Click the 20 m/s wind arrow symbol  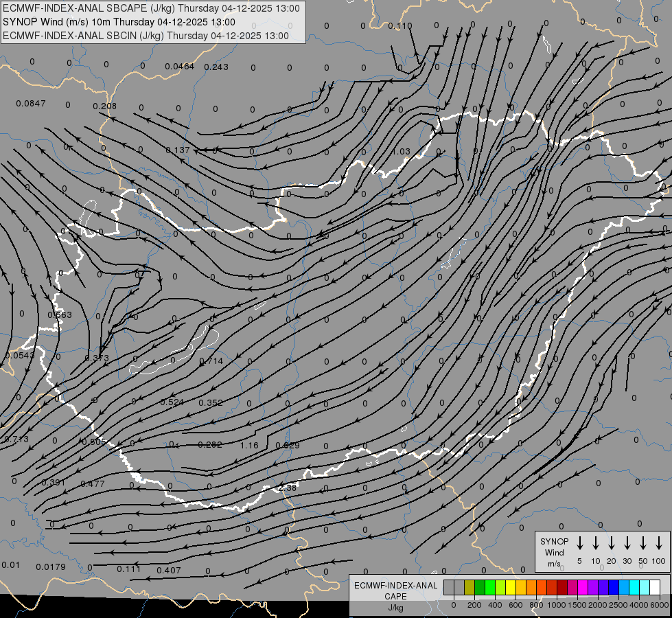coord(612,543)
